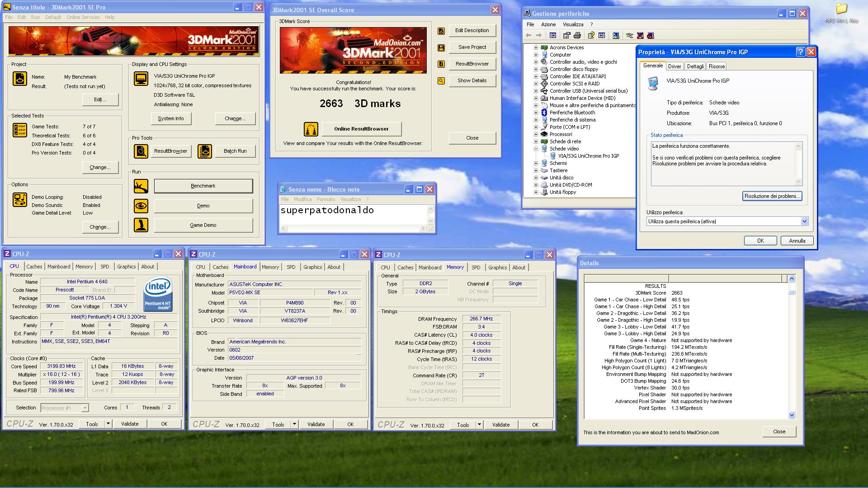The image size is (868, 488).
Task: Open the Processor Selection dropdown in CPU-Z
Action: click(85, 408)
